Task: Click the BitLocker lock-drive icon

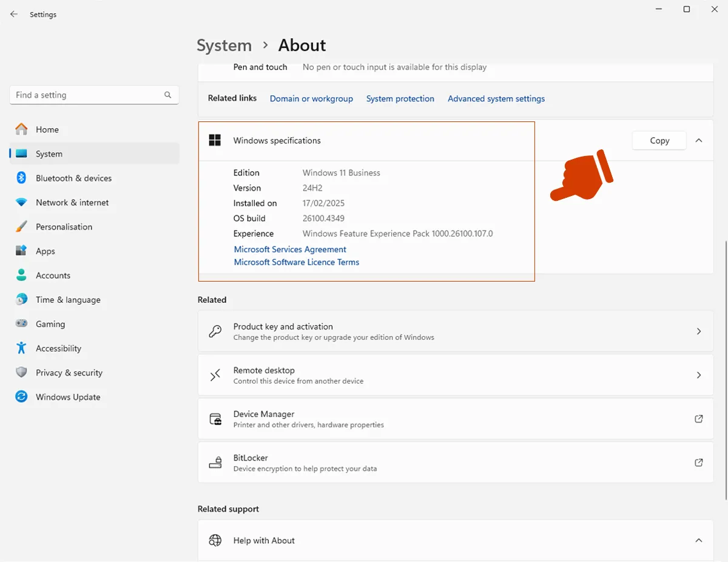Action: (215, 462)
